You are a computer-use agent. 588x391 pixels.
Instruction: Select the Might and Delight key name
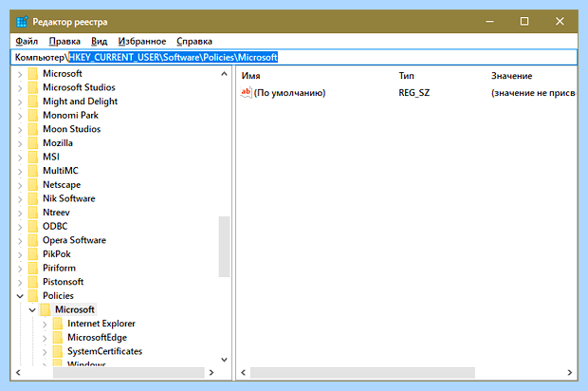pyautogui.click(x=80, y=102)
